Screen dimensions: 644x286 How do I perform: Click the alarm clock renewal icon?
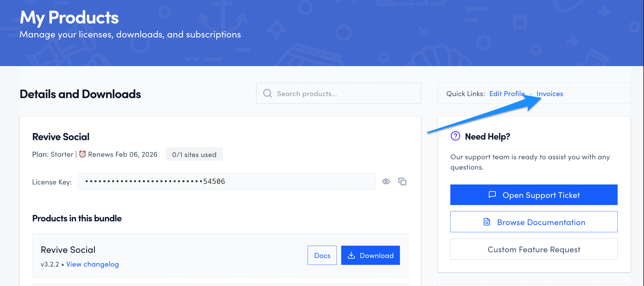point(83,154)
